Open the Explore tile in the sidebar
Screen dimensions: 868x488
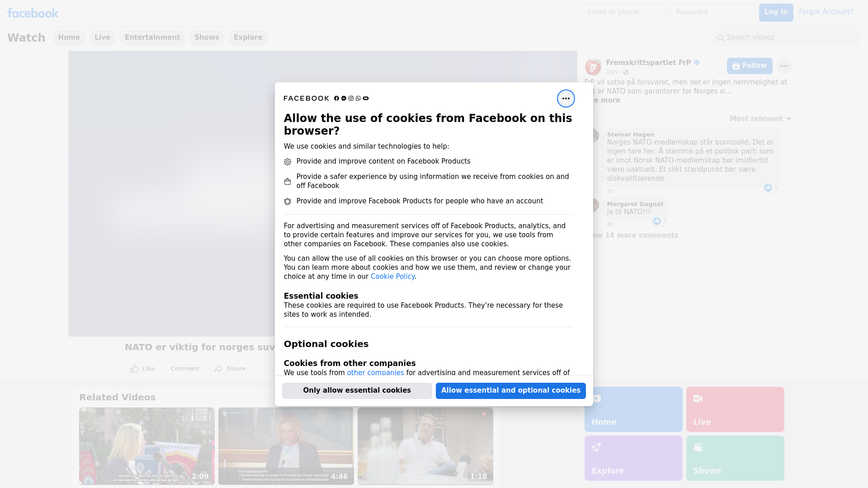633,458
